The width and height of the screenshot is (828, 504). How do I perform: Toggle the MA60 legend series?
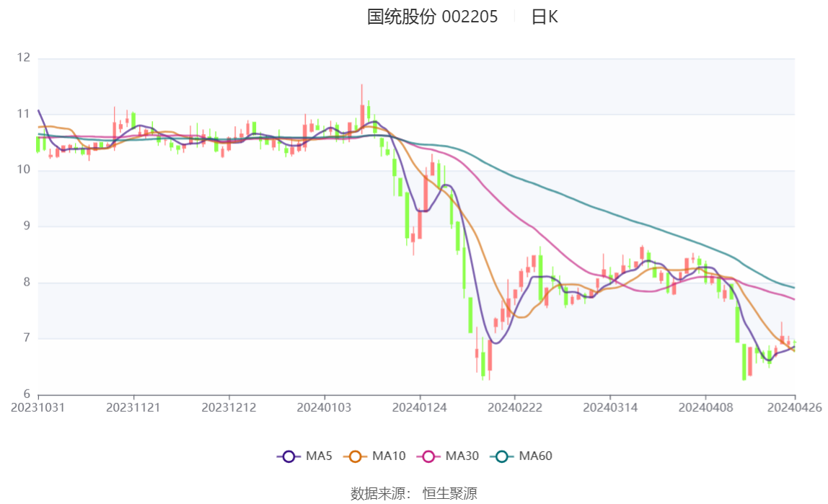(x=521, y=456)
